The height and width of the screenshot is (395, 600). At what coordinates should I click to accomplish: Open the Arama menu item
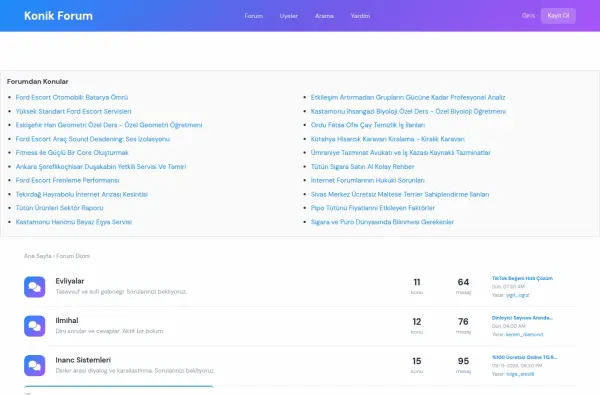pos(324,16)
